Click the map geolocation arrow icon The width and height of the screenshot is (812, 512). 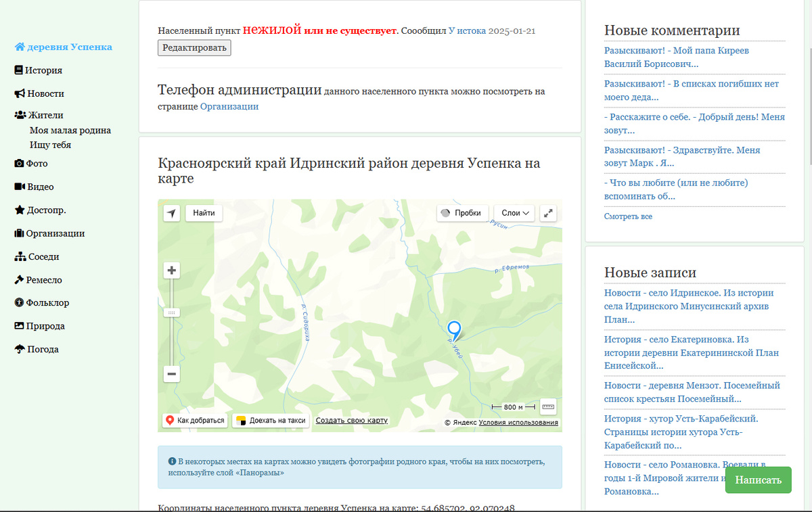tap(172, 213)
